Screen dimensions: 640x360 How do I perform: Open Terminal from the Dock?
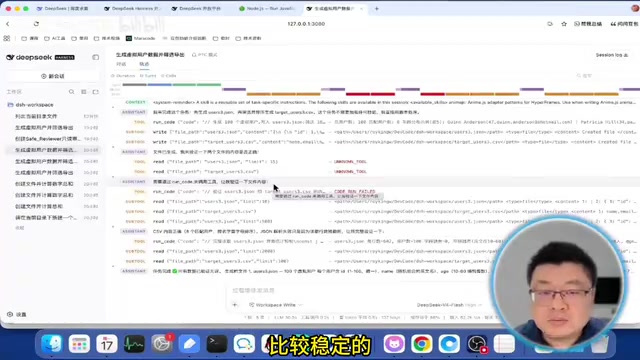tap(217, 344)
